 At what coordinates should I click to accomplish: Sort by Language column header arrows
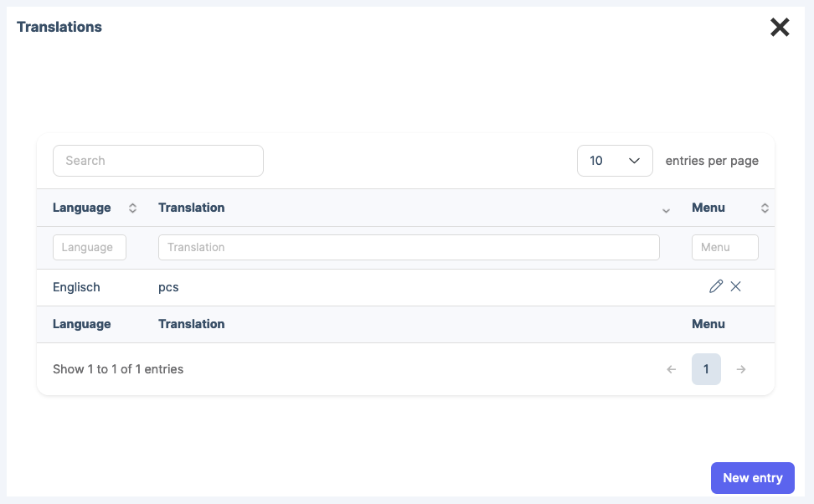pos(132,208)
